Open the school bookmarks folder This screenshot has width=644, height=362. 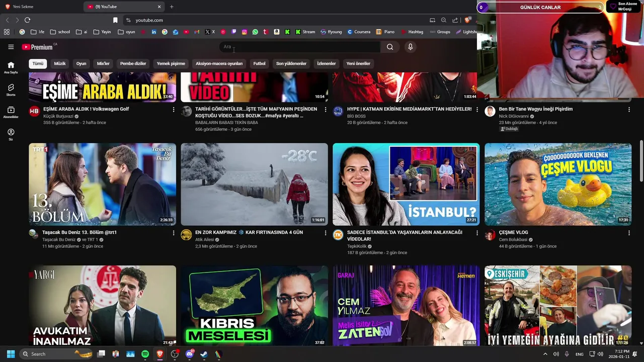tap(60, 32)
